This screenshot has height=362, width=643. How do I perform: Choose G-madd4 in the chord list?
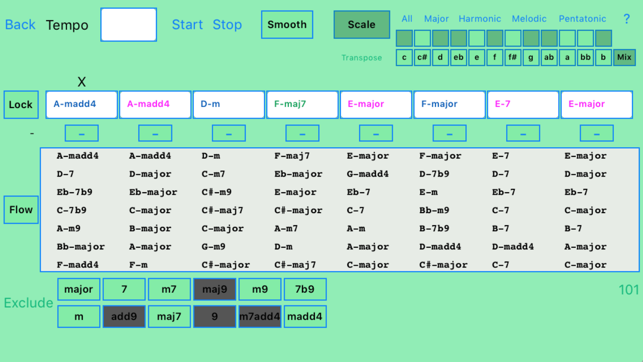coord(367,174)
